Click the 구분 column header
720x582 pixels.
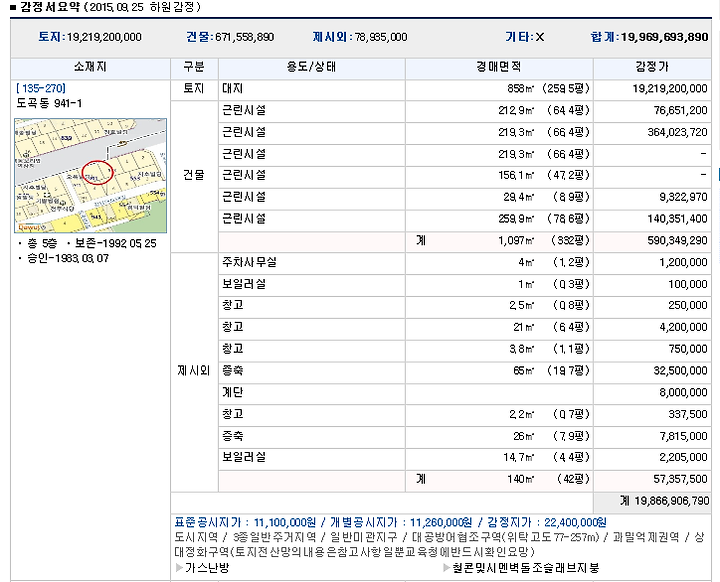(x=194, y=67)
